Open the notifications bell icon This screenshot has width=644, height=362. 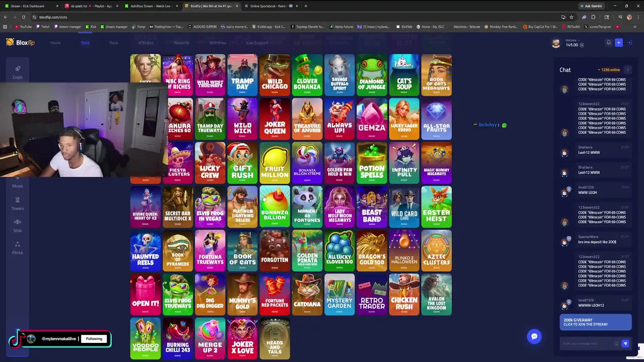point(608,43)
